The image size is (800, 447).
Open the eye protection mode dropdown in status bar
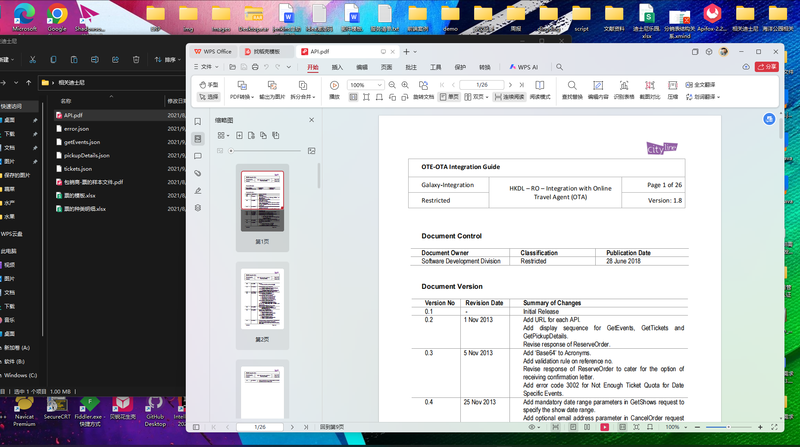[534, 427]
